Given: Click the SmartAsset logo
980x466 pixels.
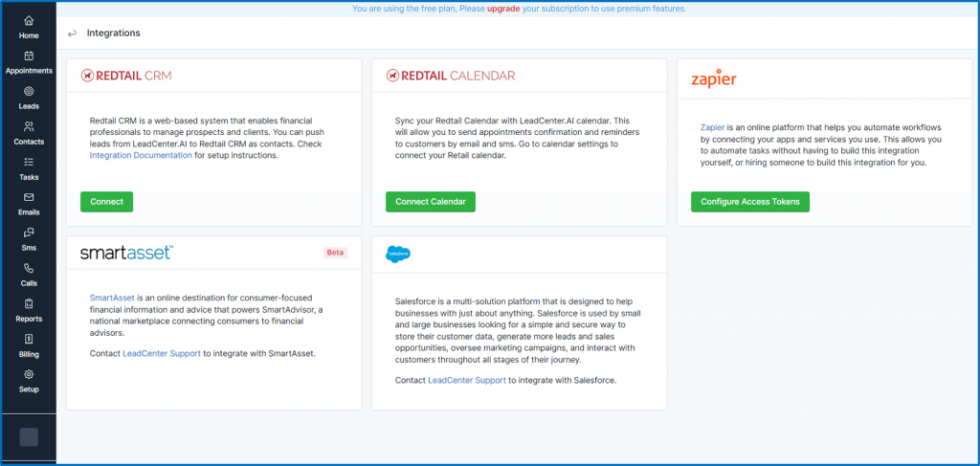Looking at the screenshot, I should (127, 253).
